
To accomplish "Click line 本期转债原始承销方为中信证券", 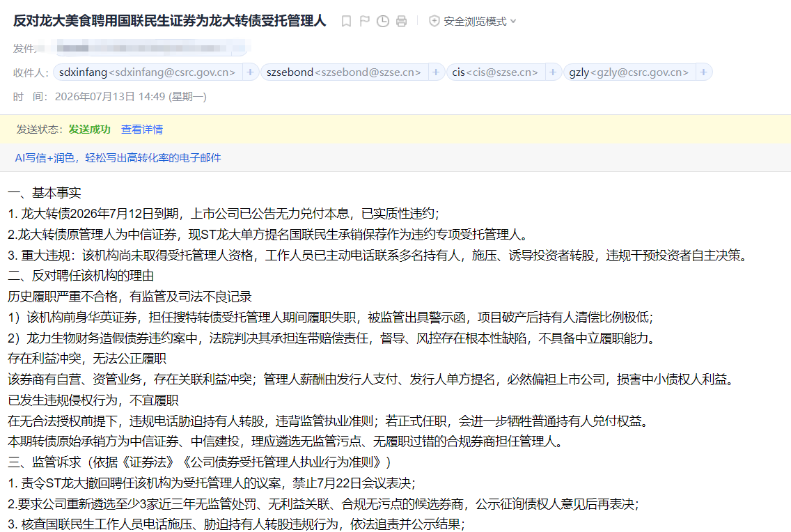I will tap(286, 441).
